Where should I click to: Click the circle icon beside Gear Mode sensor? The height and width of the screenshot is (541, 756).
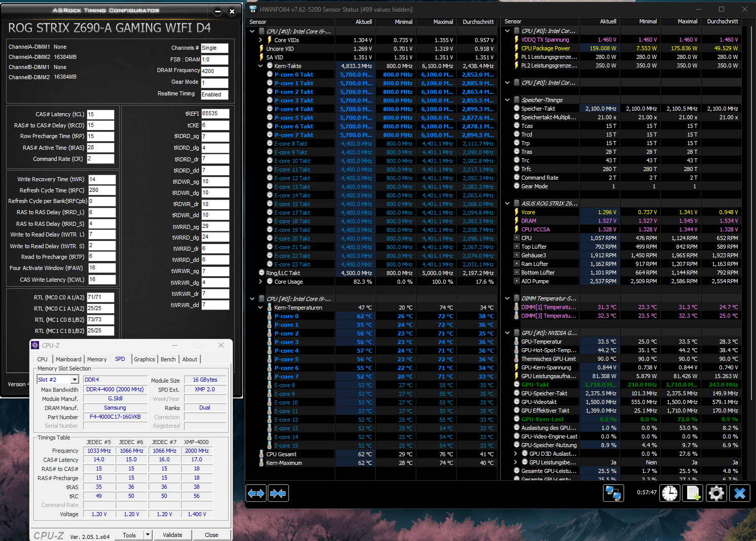[x=517, y=186]
